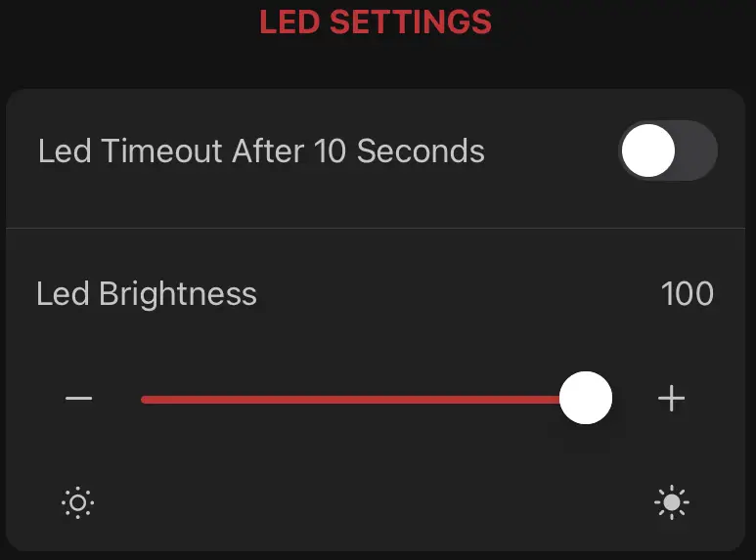Decrease brightness with the minus icon

coord(78,399)
